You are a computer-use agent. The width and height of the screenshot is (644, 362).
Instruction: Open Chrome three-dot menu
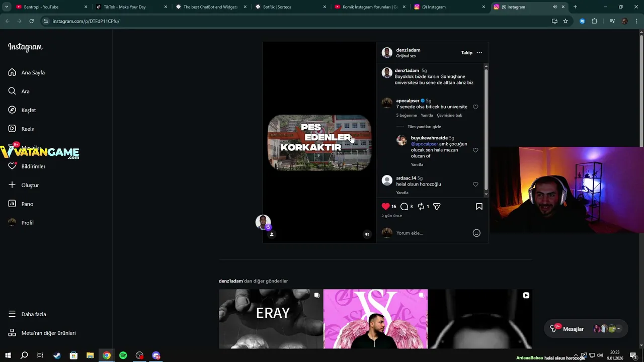pos(636,21)
